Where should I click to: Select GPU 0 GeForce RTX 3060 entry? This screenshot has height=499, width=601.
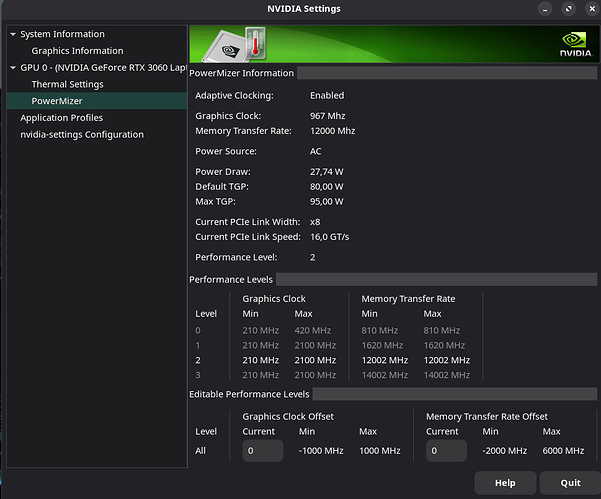(x=103, y=67)
